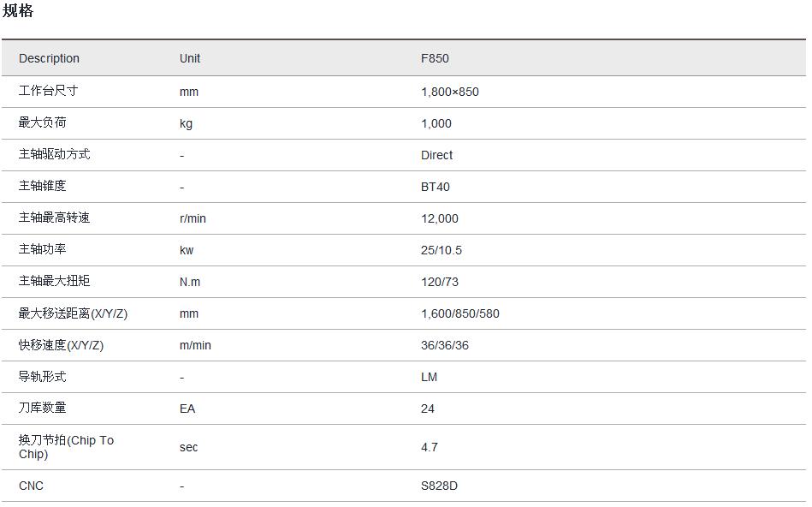Select the S828D CNC value
The width and height of the screenshot is (812, 507).
point(439,486)
